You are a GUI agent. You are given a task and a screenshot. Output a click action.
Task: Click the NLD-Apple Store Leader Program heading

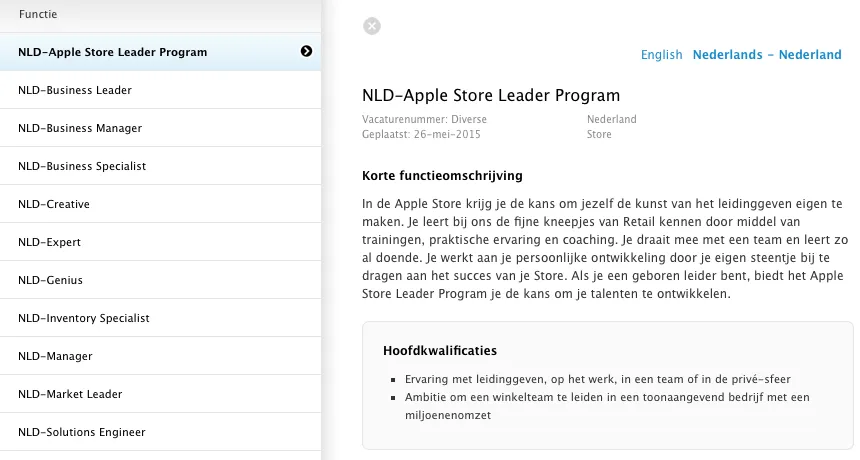491,95
